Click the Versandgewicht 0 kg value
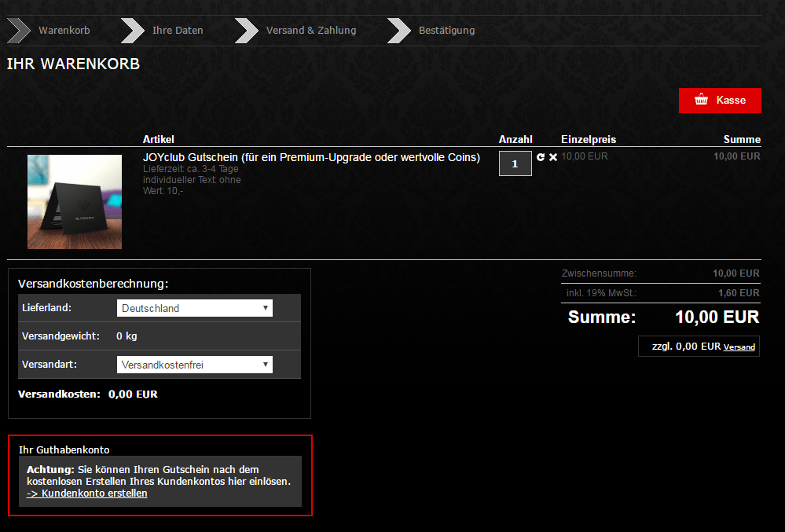 pyautogui.click(x=127, y=336)
